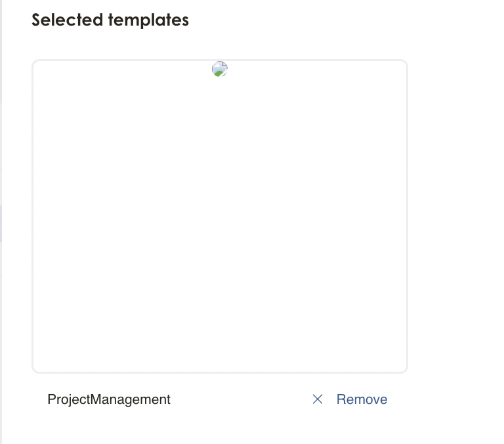Click the missing thumbnail icon in the template card
504x444 pixels.
click(x=220, y=69)
